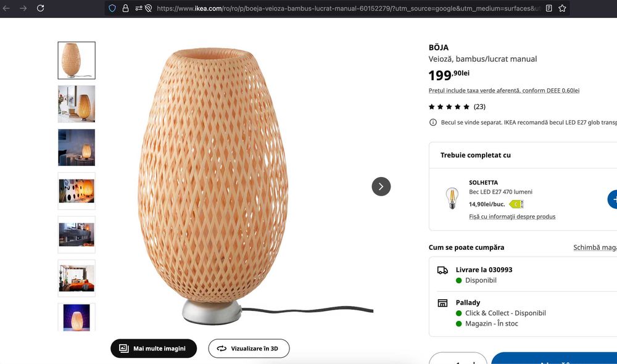Image resolution: width=617 pixels, height=364 pixels.
Task: Click the site security padlock icon
Action: (x=125, y=9)
